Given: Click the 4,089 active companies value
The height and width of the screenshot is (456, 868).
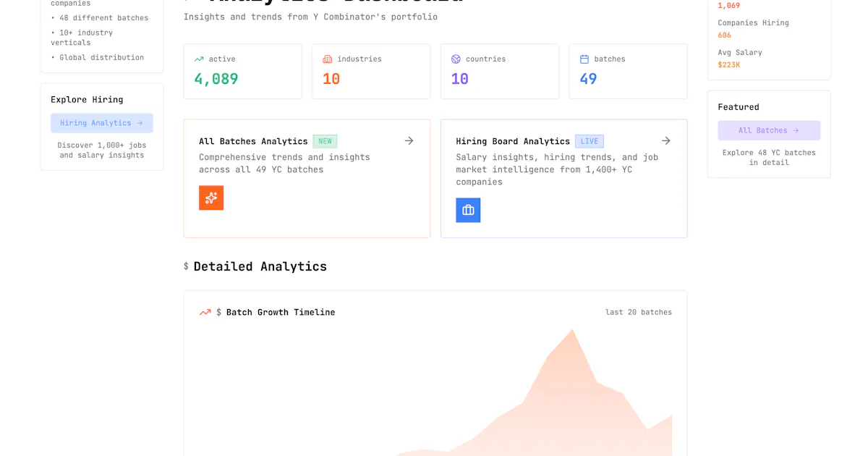Looking at the screenshot, I should click(x=216, y=79).
